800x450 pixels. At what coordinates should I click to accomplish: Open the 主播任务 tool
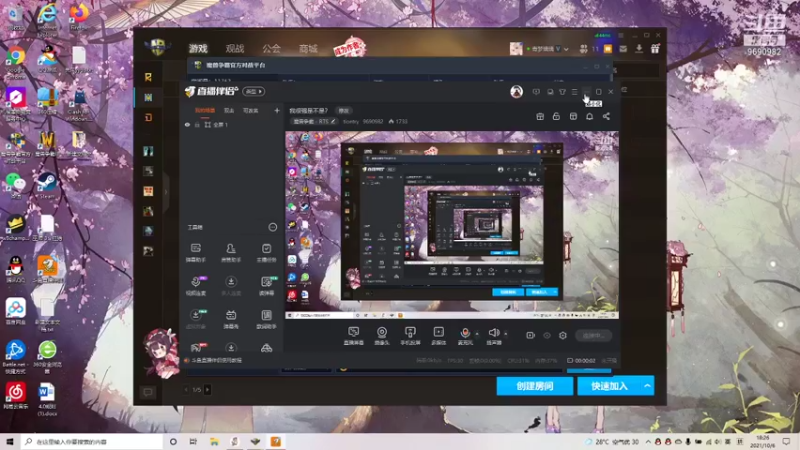pyautogui.click(x=266, y=253)
